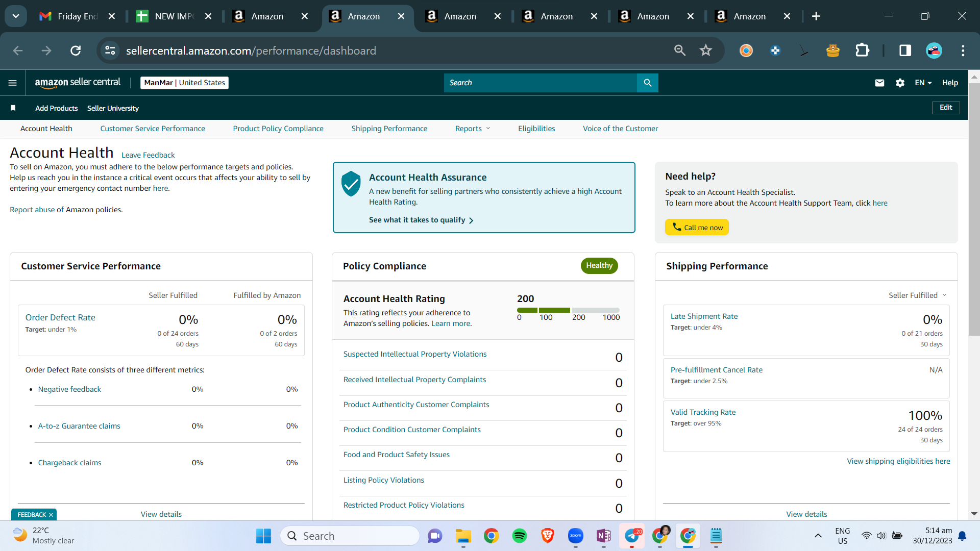Viewport: 980px width, 551px height.
Task: Open the Add Products link
Action: [x=57, y=108]
